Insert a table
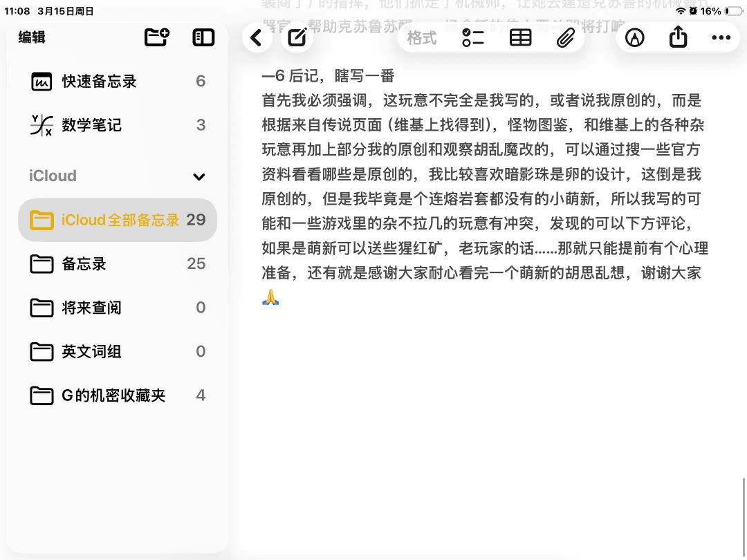 pos(520,37)
